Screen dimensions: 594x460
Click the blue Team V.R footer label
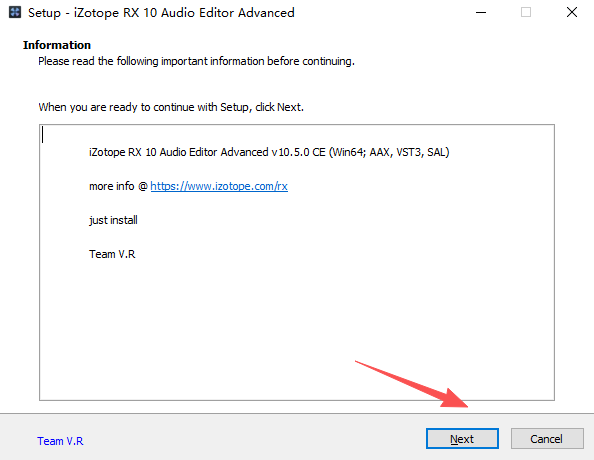[x=60, y=441]
